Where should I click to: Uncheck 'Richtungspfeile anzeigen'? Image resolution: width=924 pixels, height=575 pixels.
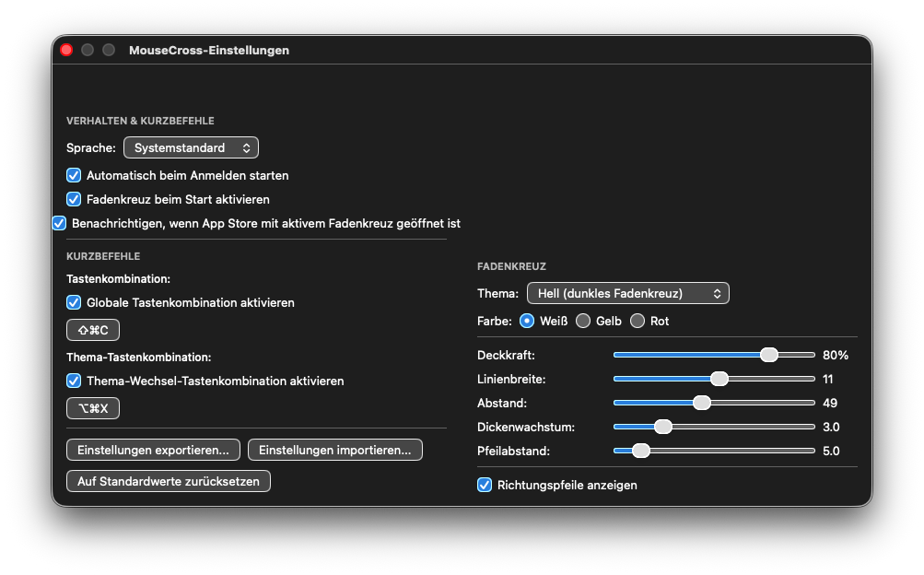(x=484, y=485)
